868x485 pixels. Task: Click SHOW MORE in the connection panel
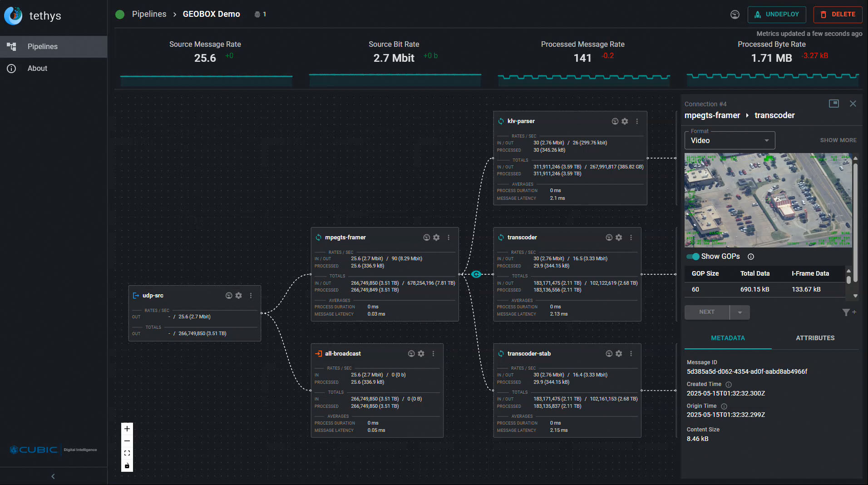[x=838, y=140]
